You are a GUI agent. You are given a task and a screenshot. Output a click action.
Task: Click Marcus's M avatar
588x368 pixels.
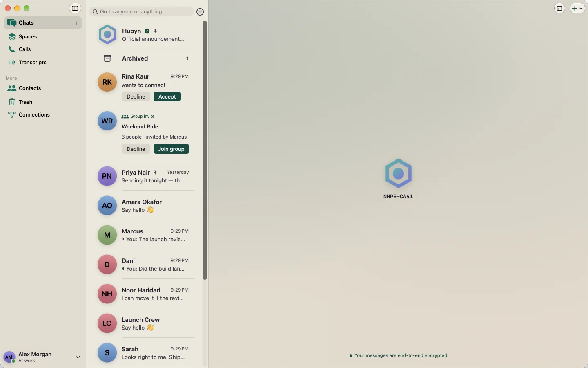tap(107, 235)
